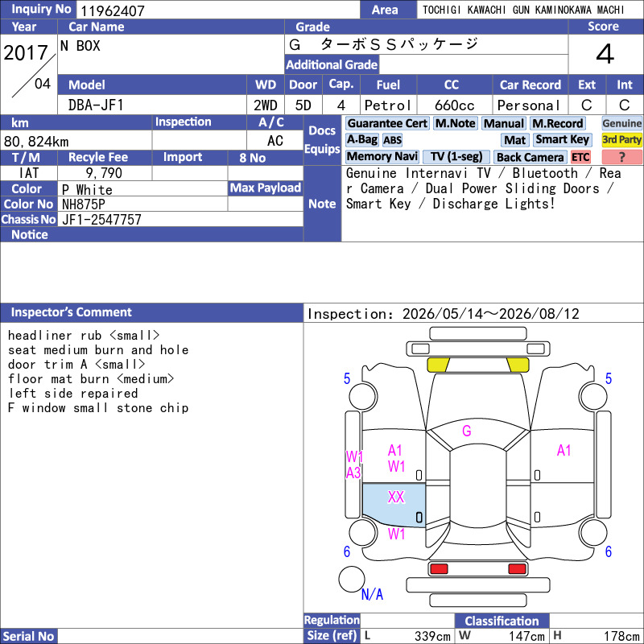Click the red question mark legend badge
The width and height of the screenshot is (644, 644).
click(x=621, y=157)
